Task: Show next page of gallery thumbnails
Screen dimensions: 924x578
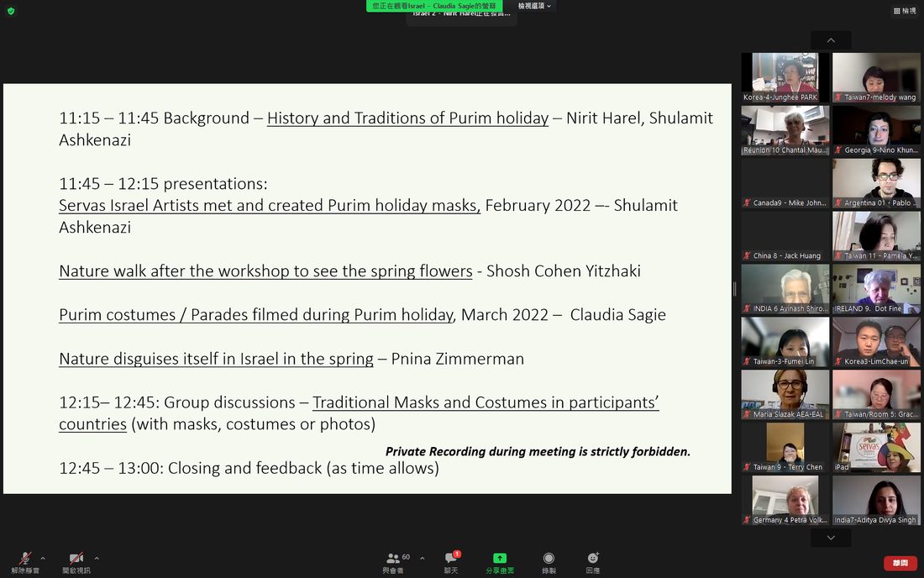Action: [831, 538]
